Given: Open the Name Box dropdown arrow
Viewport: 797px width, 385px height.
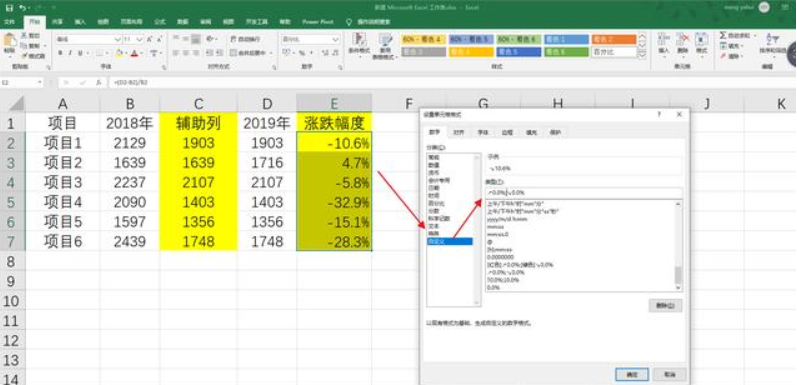Looking at the screenshot, I should [40, 82].
